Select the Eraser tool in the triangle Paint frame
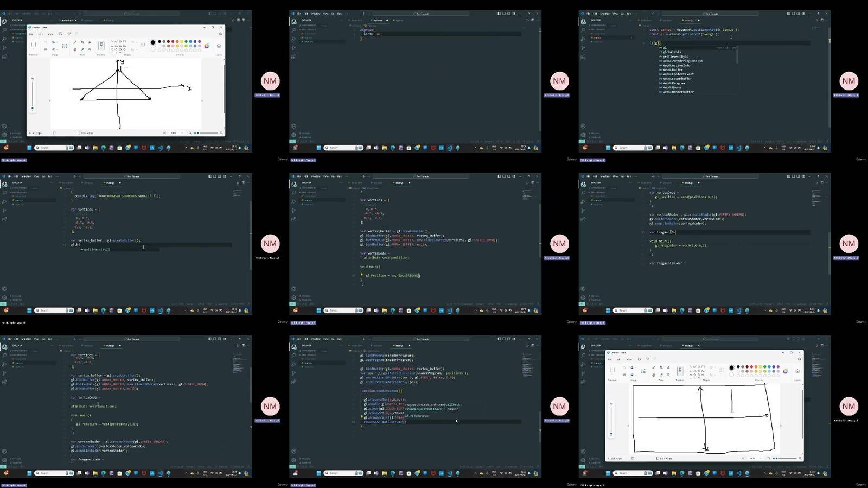The width and height of the screenshot is (868, 488). 75,49
